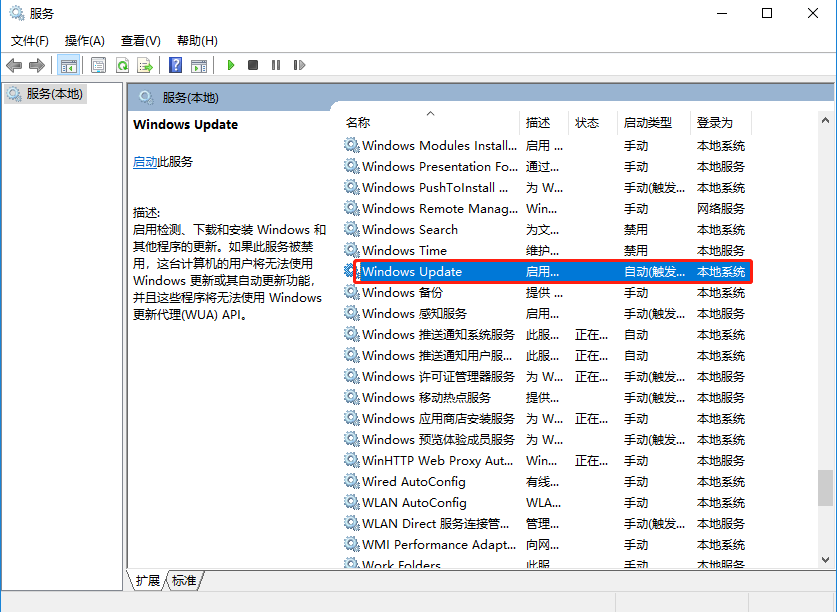Screen dimensions: 837x612
Task: Start the service with the green play icon
Action: 231,65
